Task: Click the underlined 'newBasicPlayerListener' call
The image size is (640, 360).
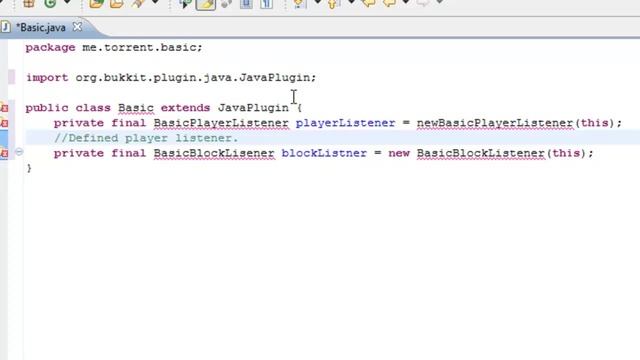Action: pos(495,123)
